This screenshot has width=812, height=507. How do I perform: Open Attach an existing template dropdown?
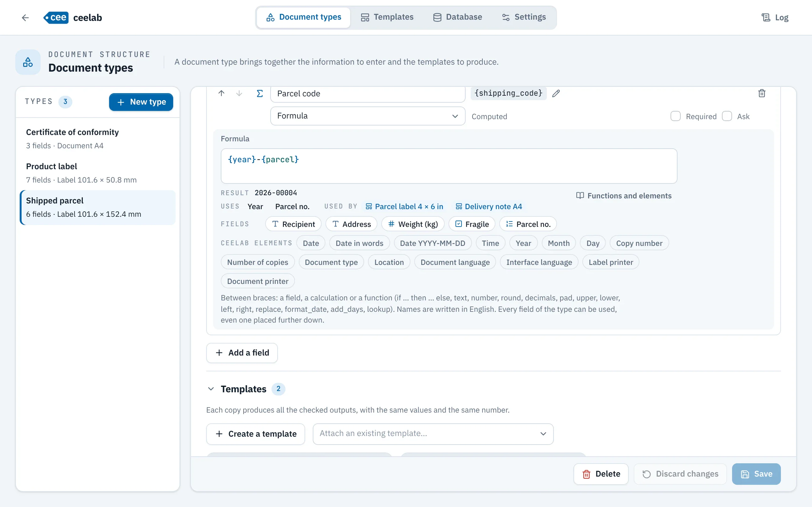pyautogui.click(x=433, y=433)
